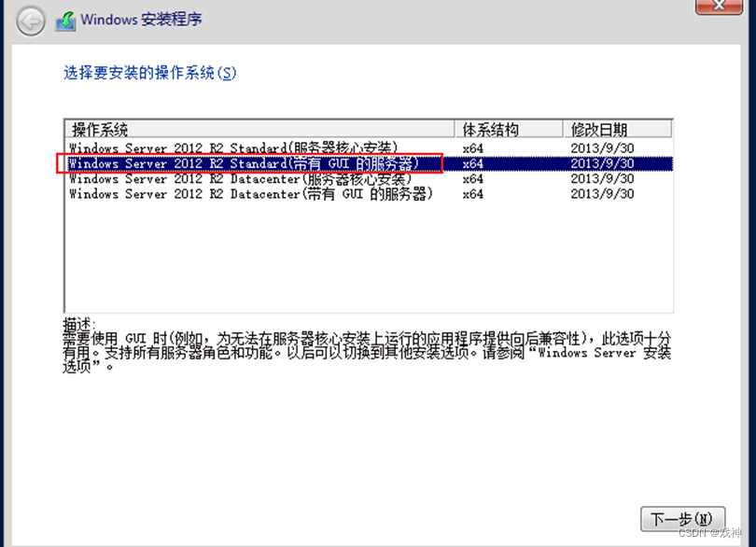
Task: Close the Windows Setup window
Action: (x=719, y=6)
